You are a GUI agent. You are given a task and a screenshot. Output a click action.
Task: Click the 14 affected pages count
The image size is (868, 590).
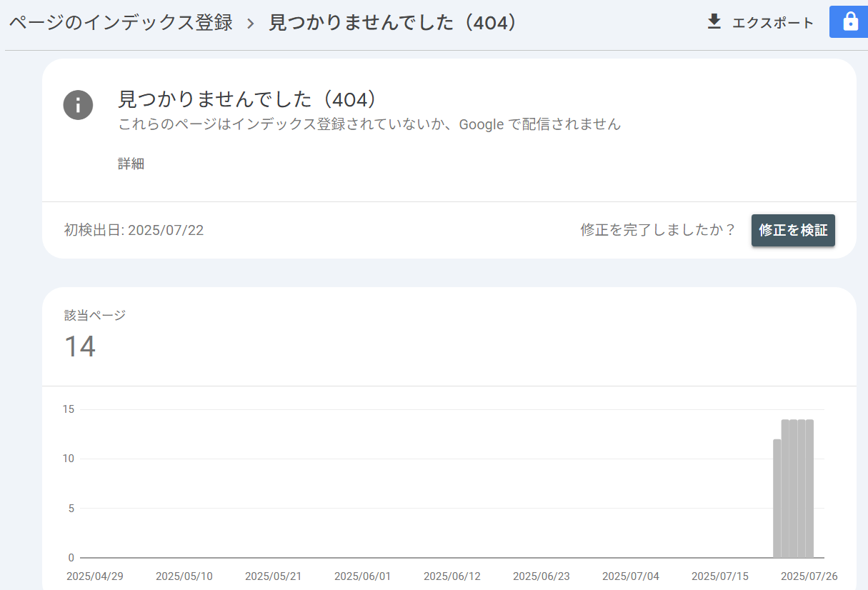pos(80,347)
